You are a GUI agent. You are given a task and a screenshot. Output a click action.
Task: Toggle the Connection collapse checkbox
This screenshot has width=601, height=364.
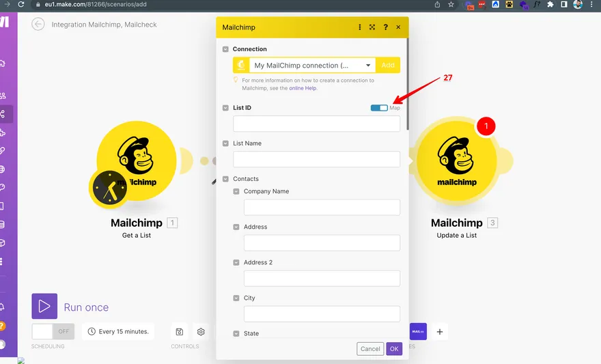tap(225, 49)
